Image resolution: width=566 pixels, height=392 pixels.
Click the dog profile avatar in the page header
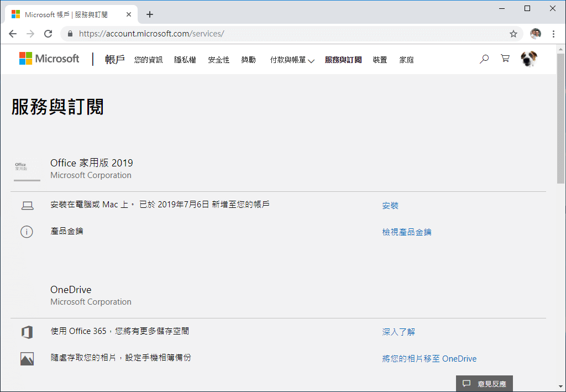[529, 59]
